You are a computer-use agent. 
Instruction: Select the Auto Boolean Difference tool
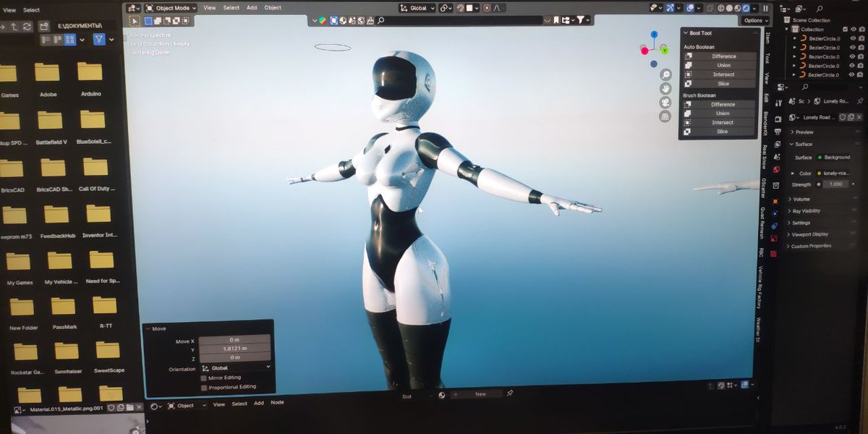(720, 56)
